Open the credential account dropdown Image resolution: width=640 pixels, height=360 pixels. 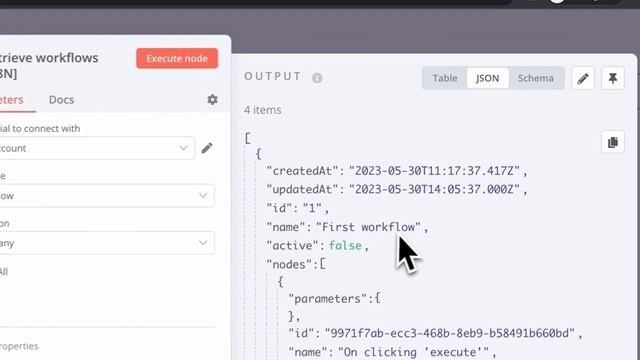tap(97, 148)
